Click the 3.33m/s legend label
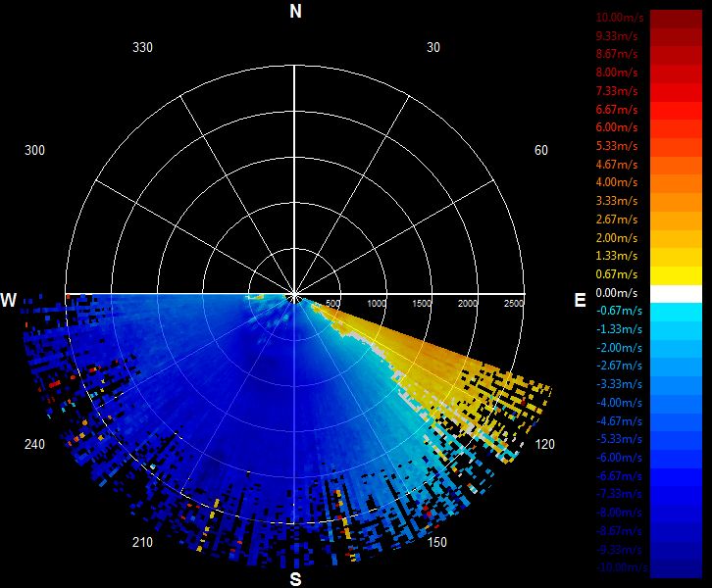The width and height of the screenshot is (712, 588). [617, 201]
